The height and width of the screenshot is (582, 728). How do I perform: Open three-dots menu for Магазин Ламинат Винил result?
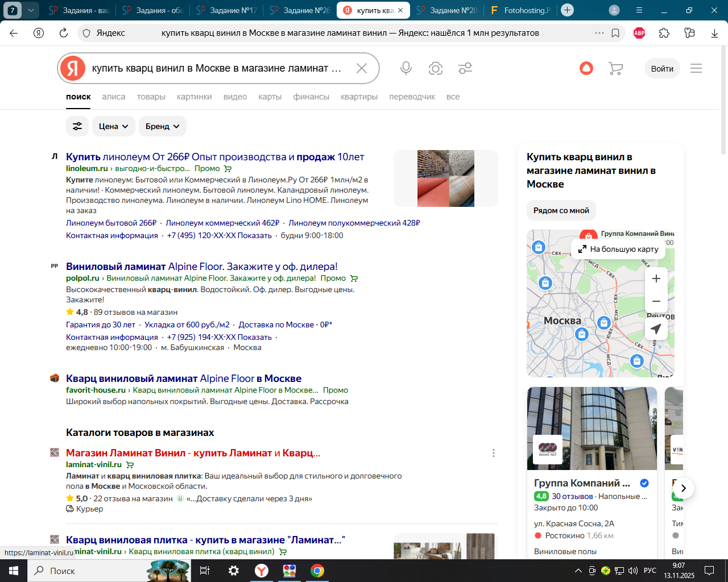tap(494, 453)
